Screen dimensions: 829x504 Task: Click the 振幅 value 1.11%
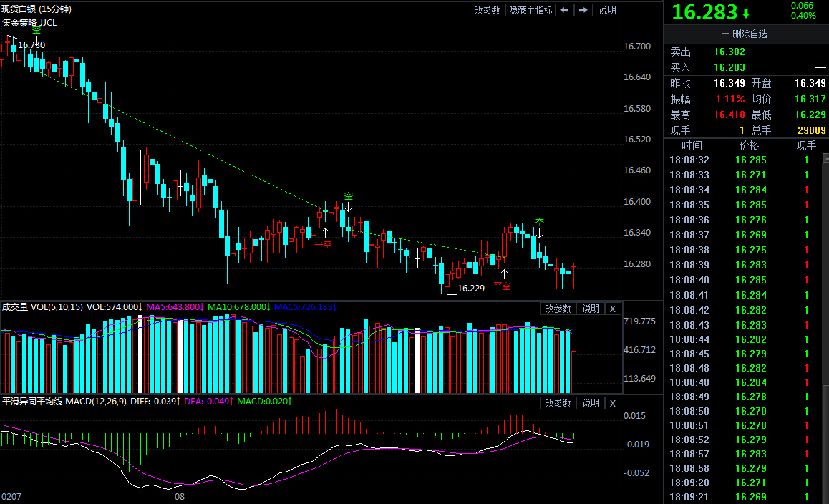(730, 99)
